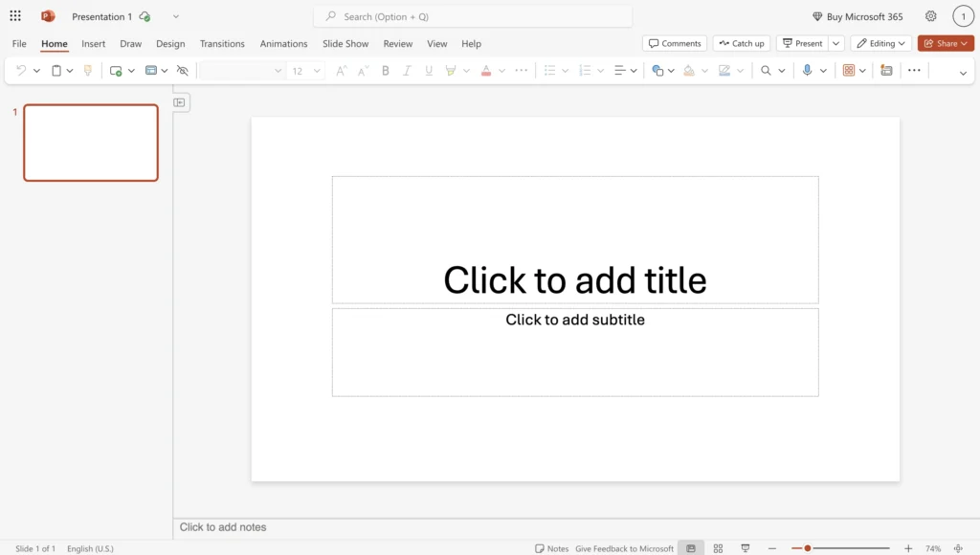980x555 pixels.
Task: Start Dictate with microphone icon
Action: (807, 71)
